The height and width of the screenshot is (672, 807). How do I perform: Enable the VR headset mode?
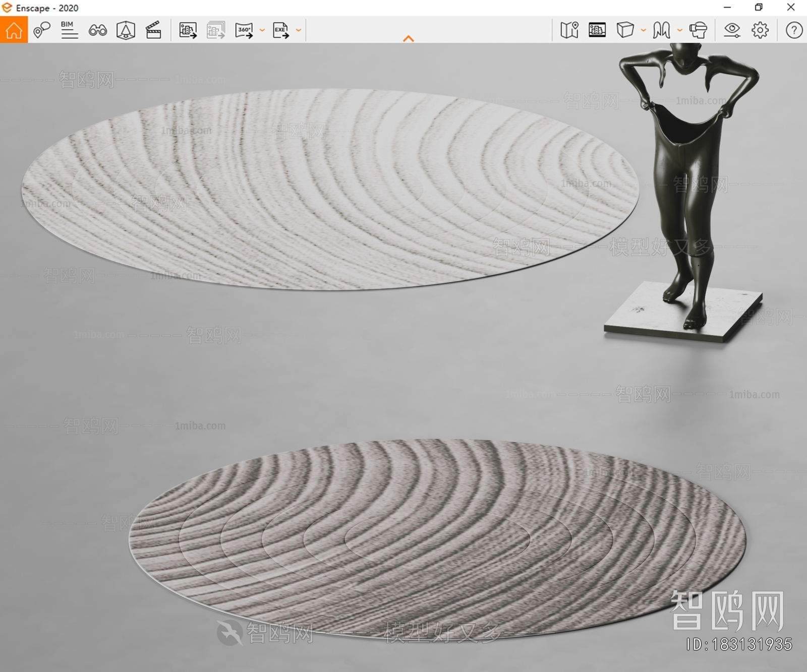tap(698, 30)
